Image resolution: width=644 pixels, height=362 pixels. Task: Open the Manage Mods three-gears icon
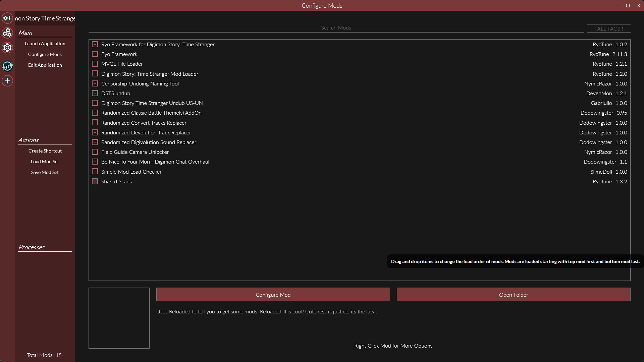[7, 33]
